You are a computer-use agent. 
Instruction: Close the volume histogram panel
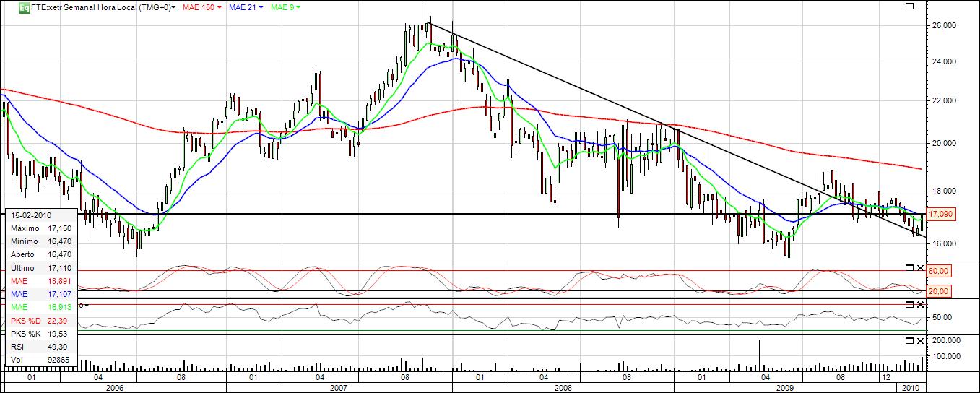(919, 340)
